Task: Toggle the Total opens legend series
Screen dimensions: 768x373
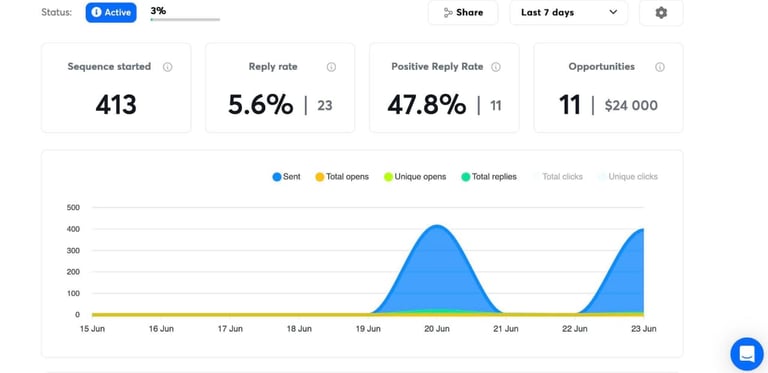Action: coord(342,177)
